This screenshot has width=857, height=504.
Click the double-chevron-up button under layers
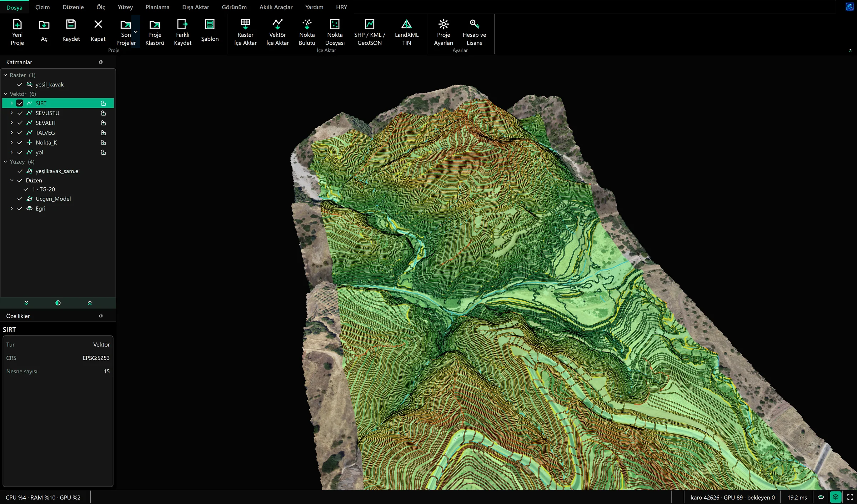point(90,303)
